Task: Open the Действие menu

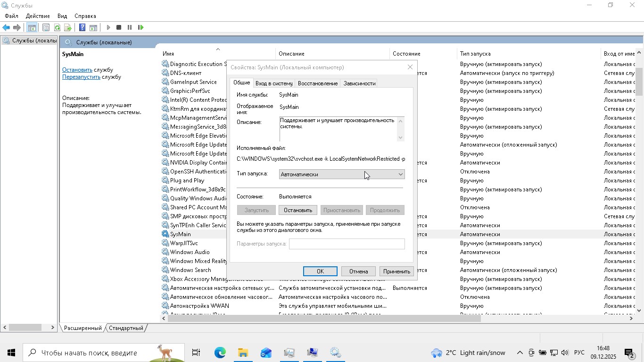Action: point(38,16)
